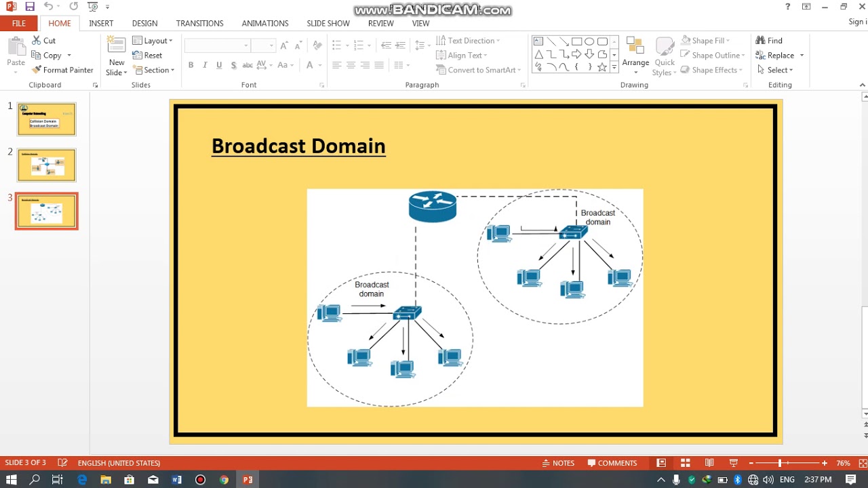Click Find in Editing group
This screenshot has width=868, height=488.
[x=770, y=41]
